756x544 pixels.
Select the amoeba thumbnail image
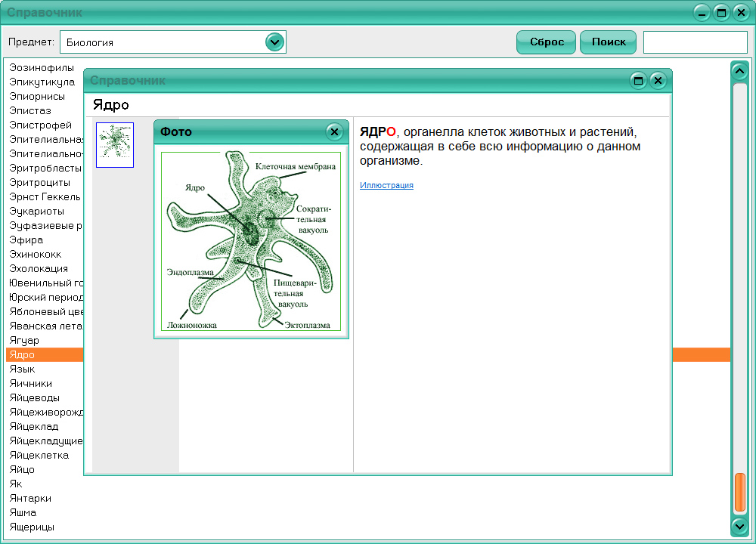tap(115, 145)
